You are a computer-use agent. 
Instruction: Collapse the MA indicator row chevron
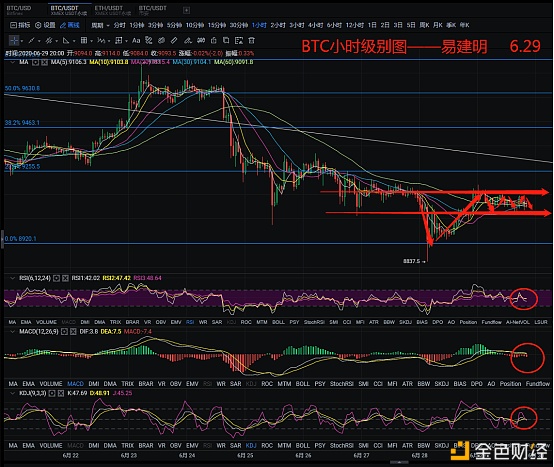pos(13,62)
